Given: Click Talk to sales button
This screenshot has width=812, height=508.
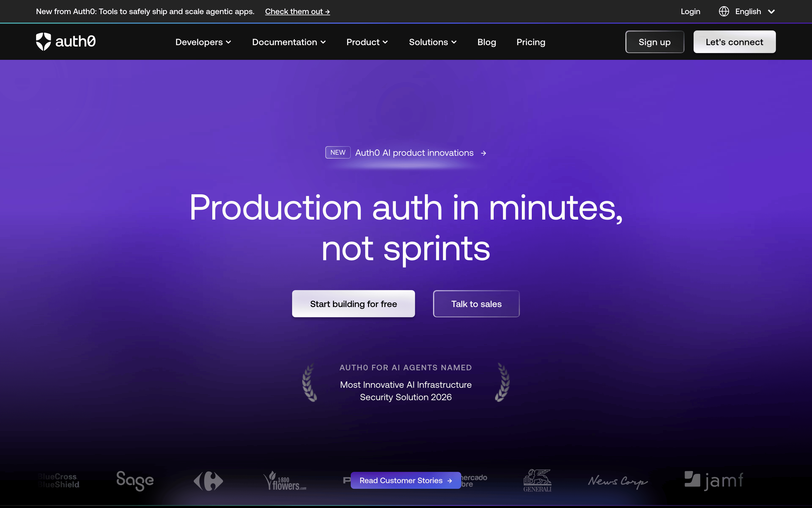Looking at the screenshot, I should (x=476, y=304).
